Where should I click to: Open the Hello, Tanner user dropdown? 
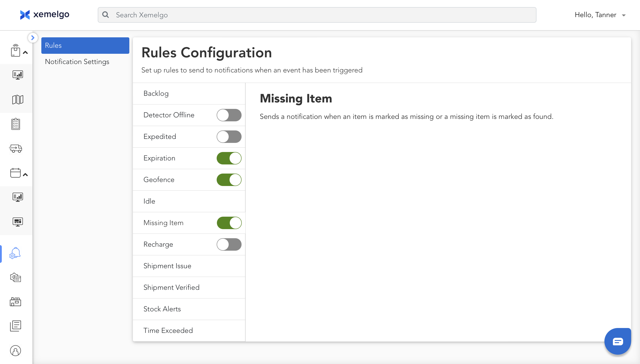click(600, 15)
